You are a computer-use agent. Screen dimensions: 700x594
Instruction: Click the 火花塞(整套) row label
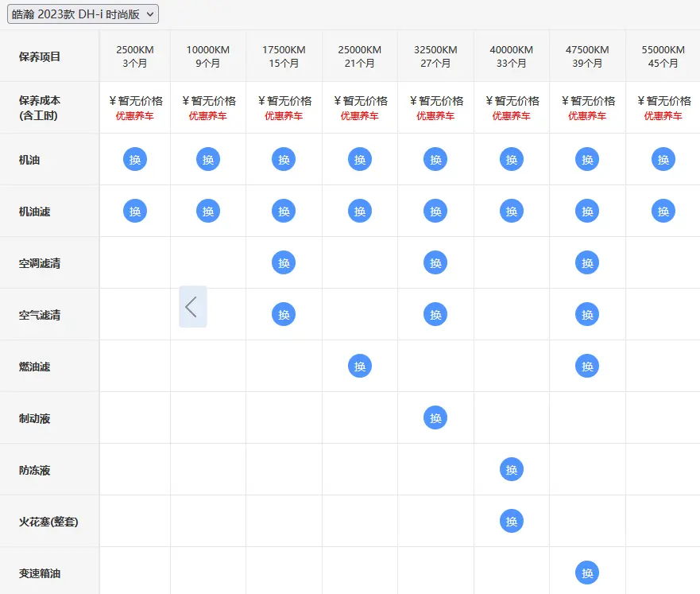[x=48, y=522]
